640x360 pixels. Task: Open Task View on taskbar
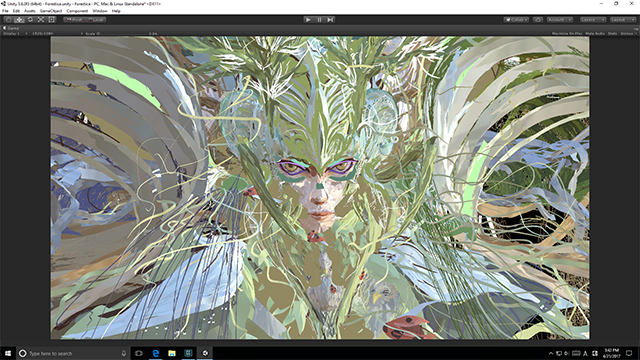click(x=139, y=353)
